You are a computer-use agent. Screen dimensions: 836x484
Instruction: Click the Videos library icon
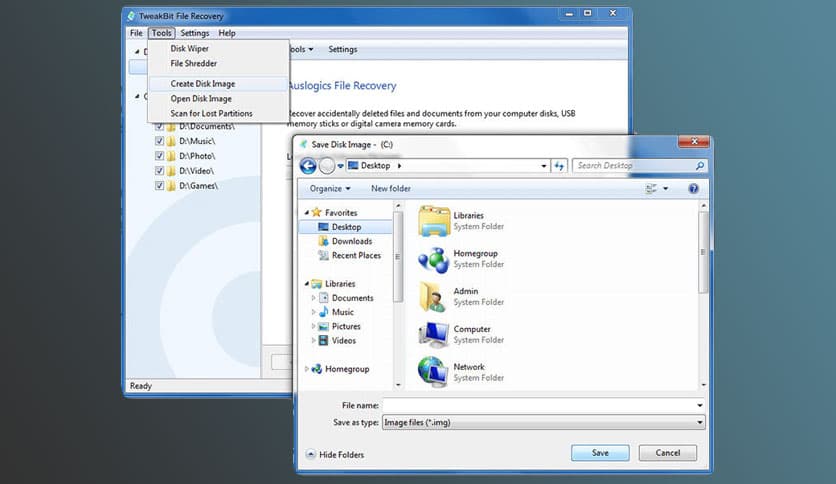pyautogui.click(x=323, y=341)
